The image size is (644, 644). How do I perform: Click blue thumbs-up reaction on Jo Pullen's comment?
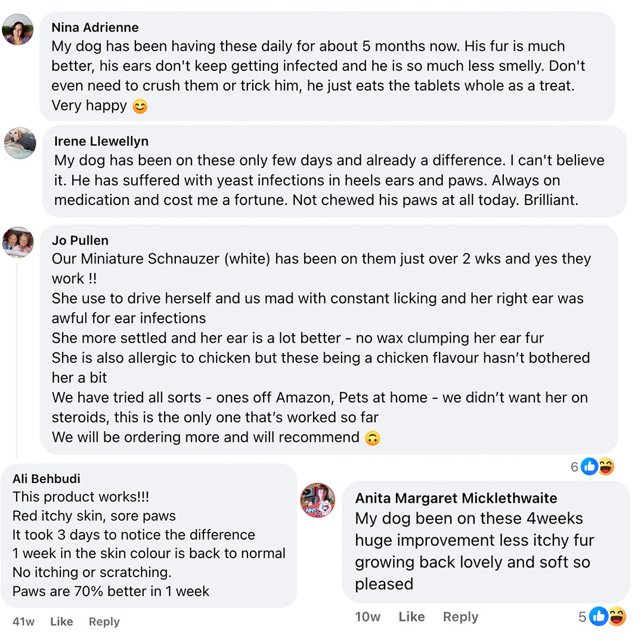point(589,467)
